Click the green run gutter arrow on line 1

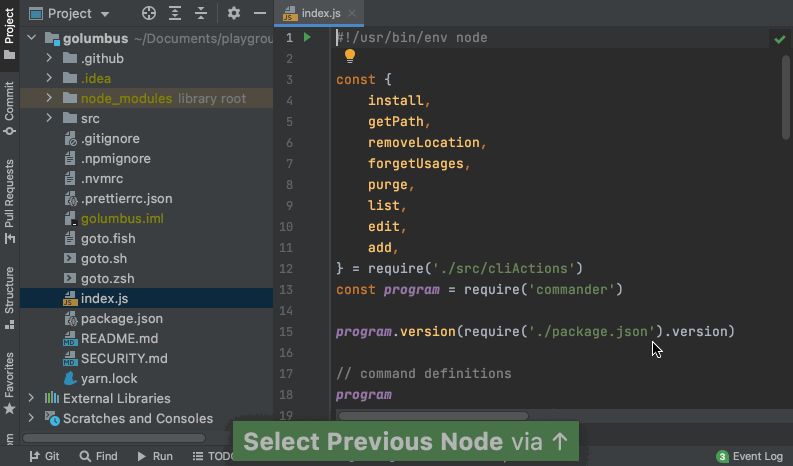[308, 38]
